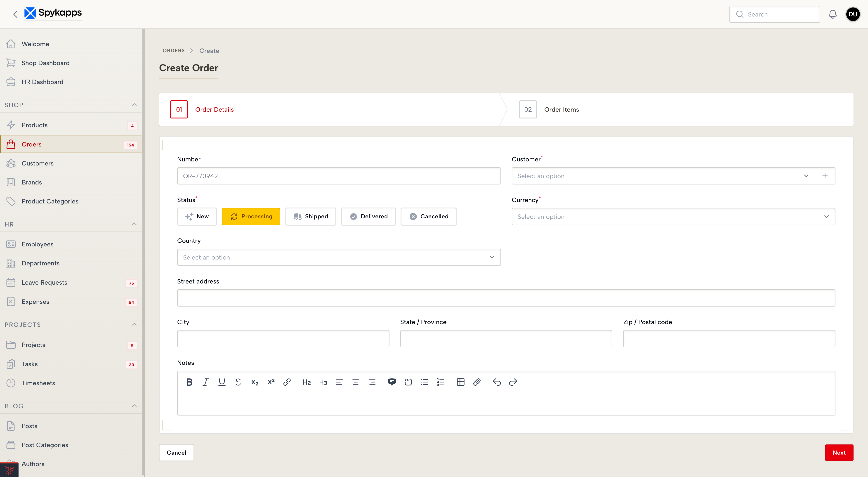Focus the Street address input field
The width and height of the screenshot is (868, 477).
(x=506, y=298)
